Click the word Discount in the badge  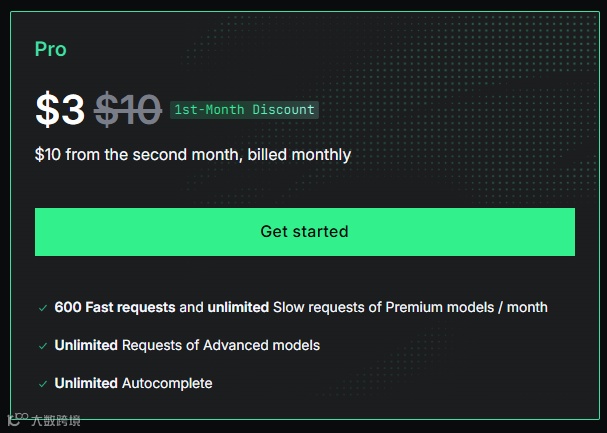click(x=283, y=110)
